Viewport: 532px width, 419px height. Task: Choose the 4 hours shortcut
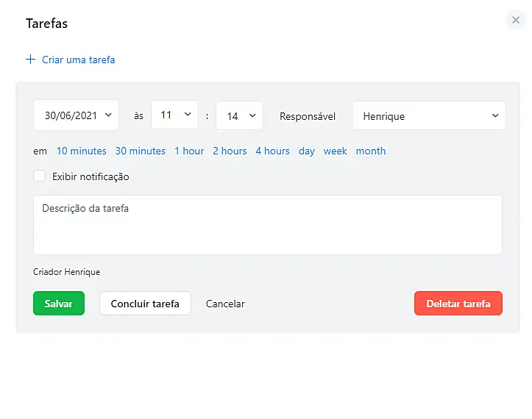[272, 151]
